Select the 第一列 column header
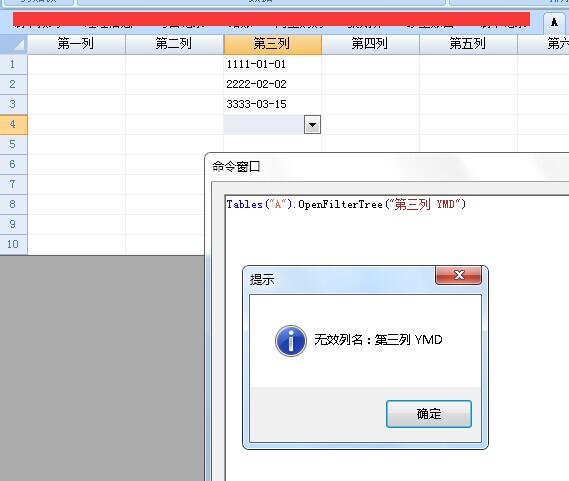This screenshot has width=569, height=481. [76, 44]
